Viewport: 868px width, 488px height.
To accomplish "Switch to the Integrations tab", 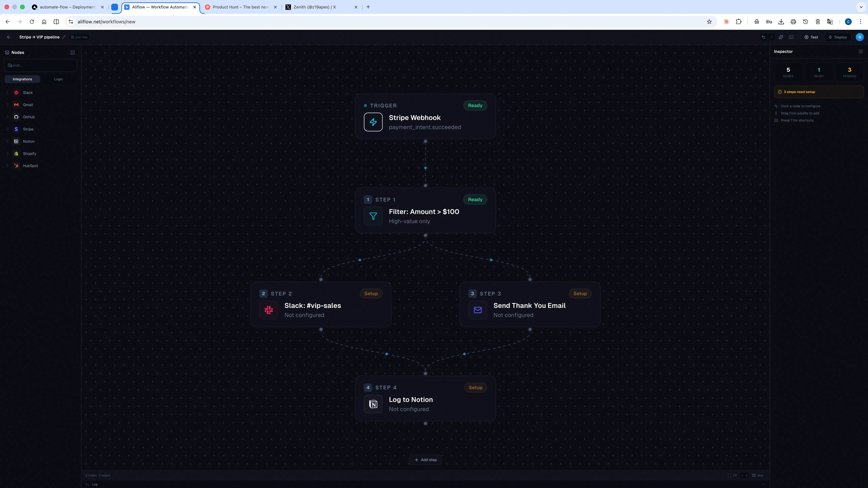I will pyautogui.click(x=22, y=79).
